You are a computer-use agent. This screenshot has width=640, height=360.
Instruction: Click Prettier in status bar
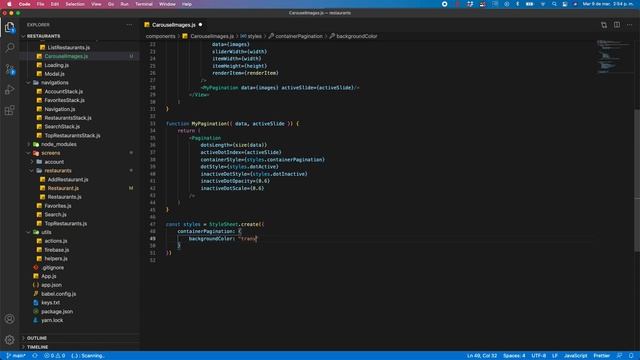click(x=602, y=356)
